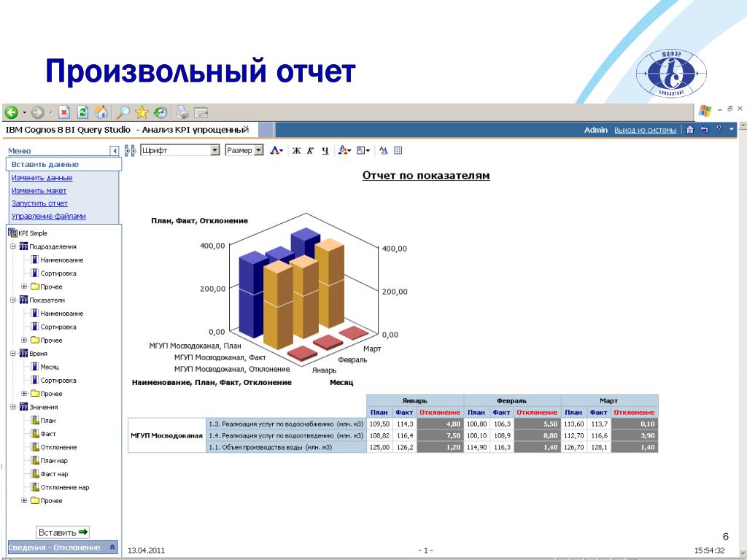Open the Help question mark icon
The height and width of the screenshot is (560, 747).
pyautogui.click(x=719, y=129)
